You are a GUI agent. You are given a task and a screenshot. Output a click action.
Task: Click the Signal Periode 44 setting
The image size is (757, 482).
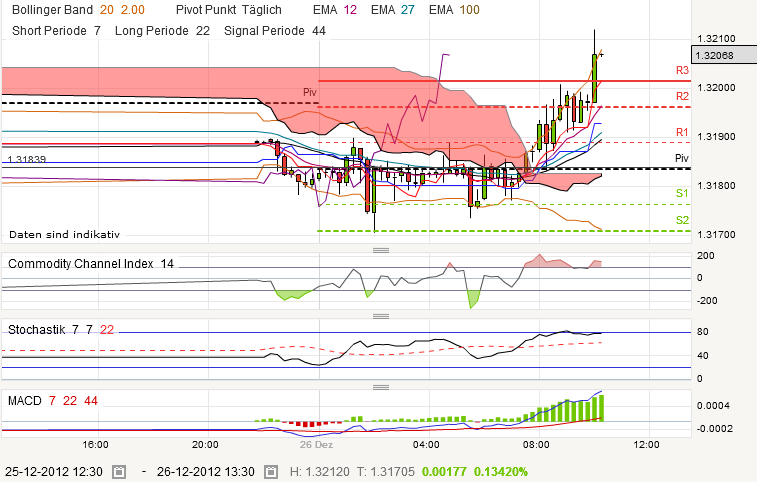pos(275,31)
